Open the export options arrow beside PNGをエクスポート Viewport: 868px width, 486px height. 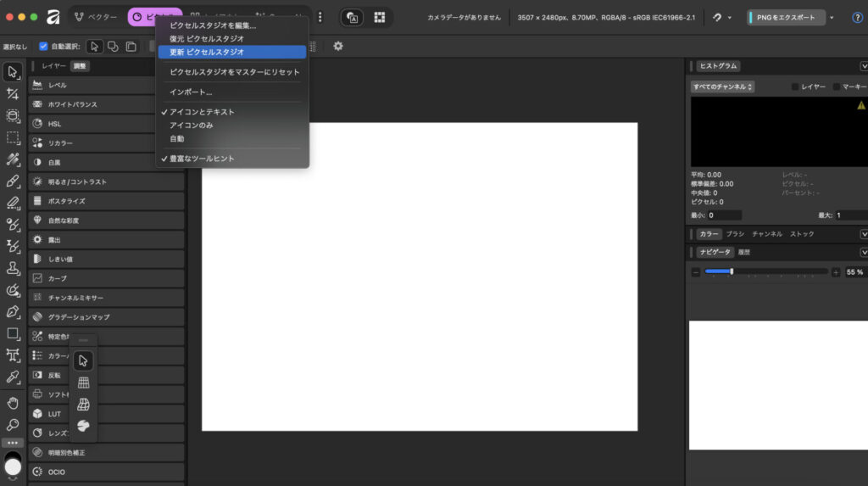point(832,17)
